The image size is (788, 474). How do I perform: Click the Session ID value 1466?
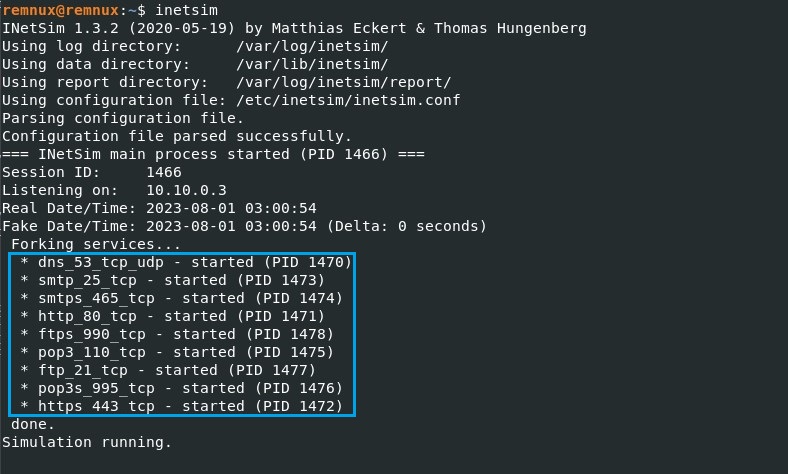tap(163, 172)
